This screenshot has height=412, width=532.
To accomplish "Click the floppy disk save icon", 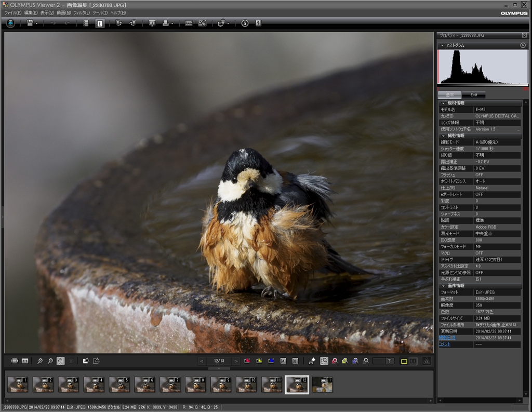I will (30, 23).
